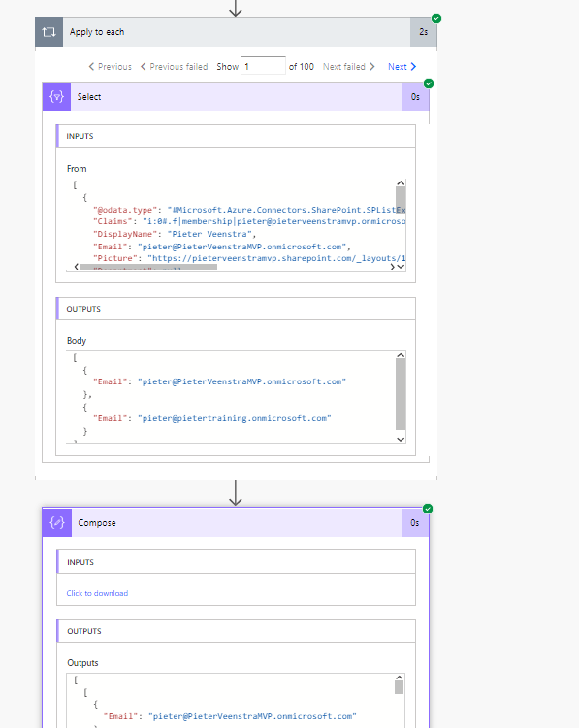Click scroll up arrow in From input box
The height and width of the screenshot is (728, 579).
[x=401, y=182]
